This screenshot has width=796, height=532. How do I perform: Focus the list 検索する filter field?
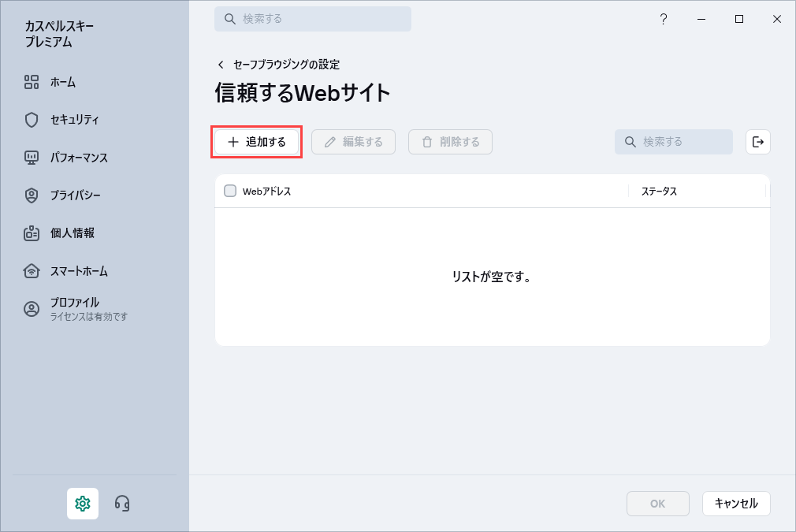[x=674, y=142]
